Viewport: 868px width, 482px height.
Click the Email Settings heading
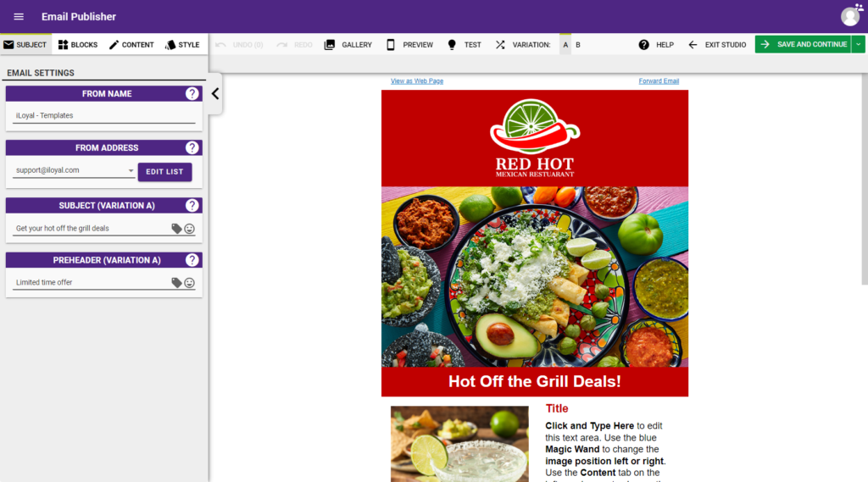41,73
